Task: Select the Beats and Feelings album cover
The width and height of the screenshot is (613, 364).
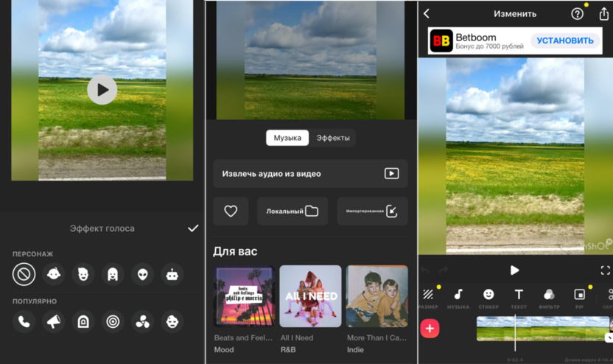Action: (x=244, y=296)
